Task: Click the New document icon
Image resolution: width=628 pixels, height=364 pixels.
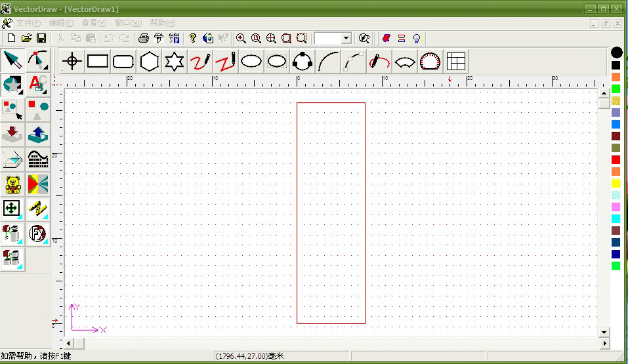Action: tap(11, 38)
